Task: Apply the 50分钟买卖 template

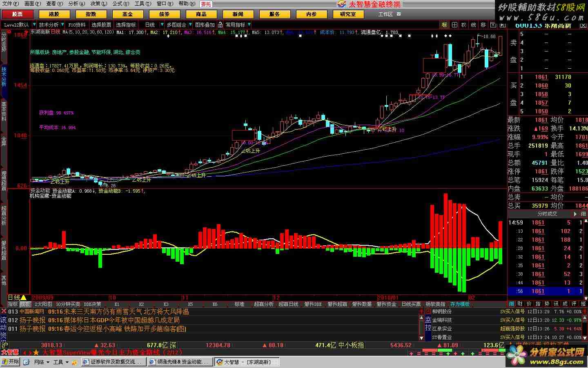Action: pyautogui.click(x=68, y=304)
